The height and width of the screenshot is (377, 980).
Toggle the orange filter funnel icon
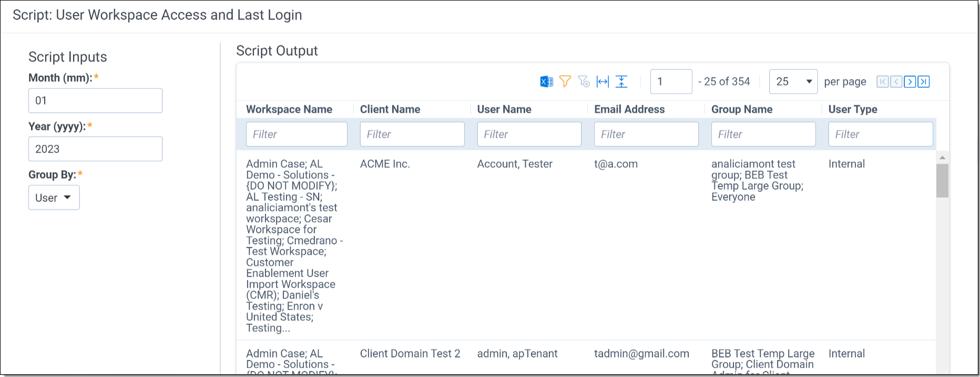tap(565, 81)
